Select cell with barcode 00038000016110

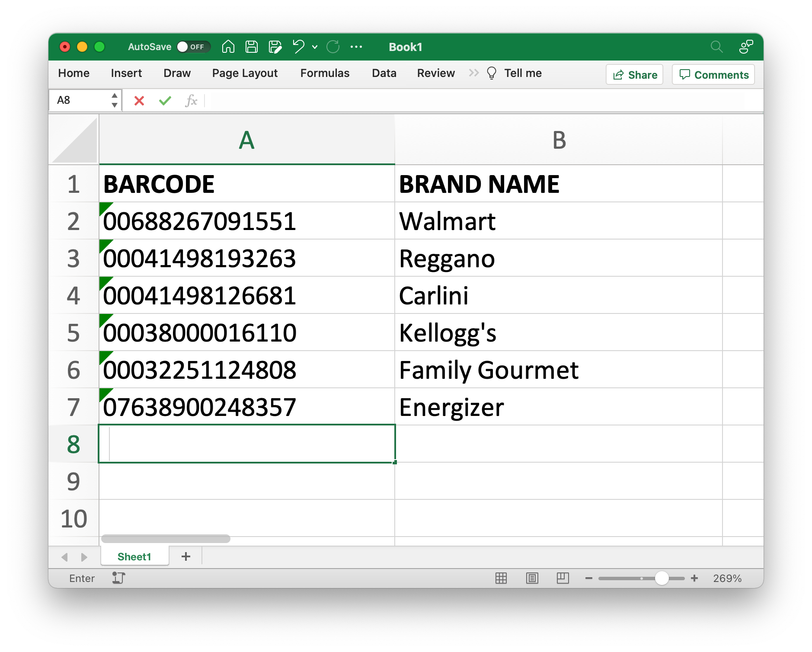[247, 332]
